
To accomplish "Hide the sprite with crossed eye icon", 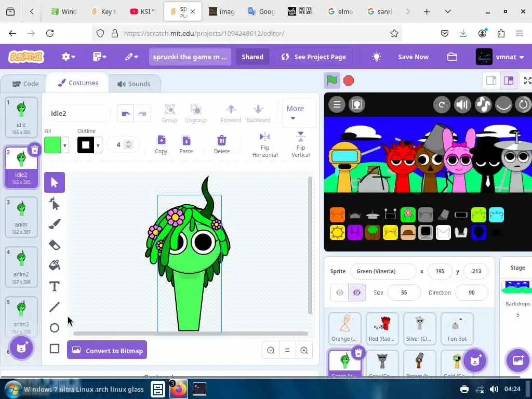I will pos(357,292).
